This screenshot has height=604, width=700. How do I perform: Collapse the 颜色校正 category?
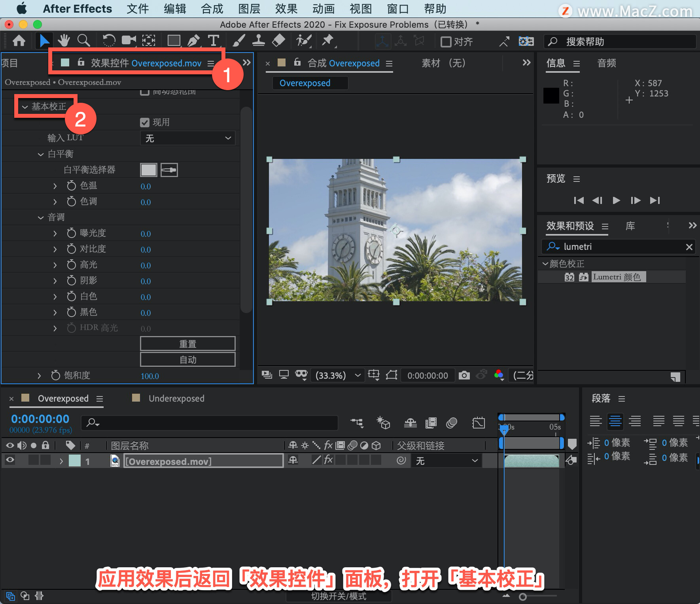545,264
